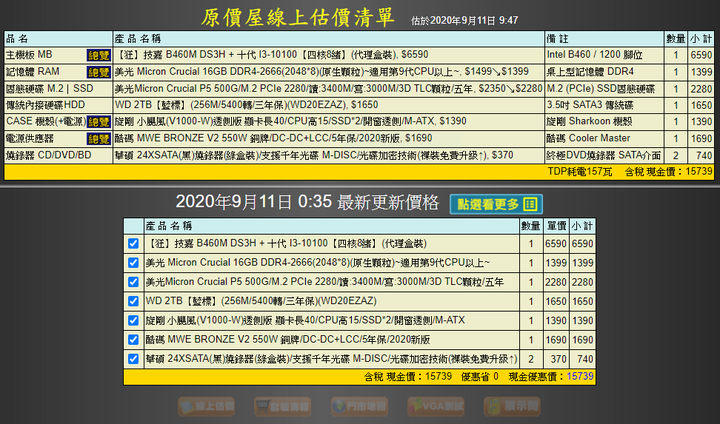Click the 原價屋線上估價清單 title
Image resolution: width=720 pixels, height=424 pixels.
click(x=298, y=17)
